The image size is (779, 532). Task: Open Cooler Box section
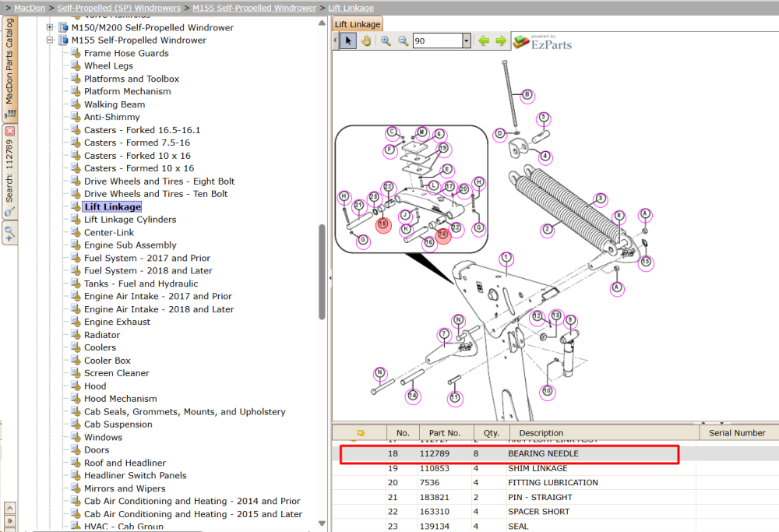tap(108, 360)
